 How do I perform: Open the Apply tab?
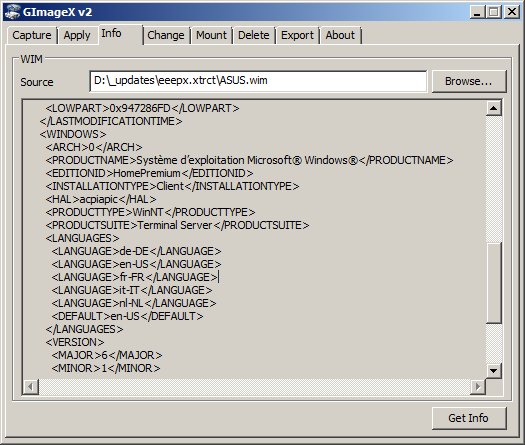click(x=77, y=35)
